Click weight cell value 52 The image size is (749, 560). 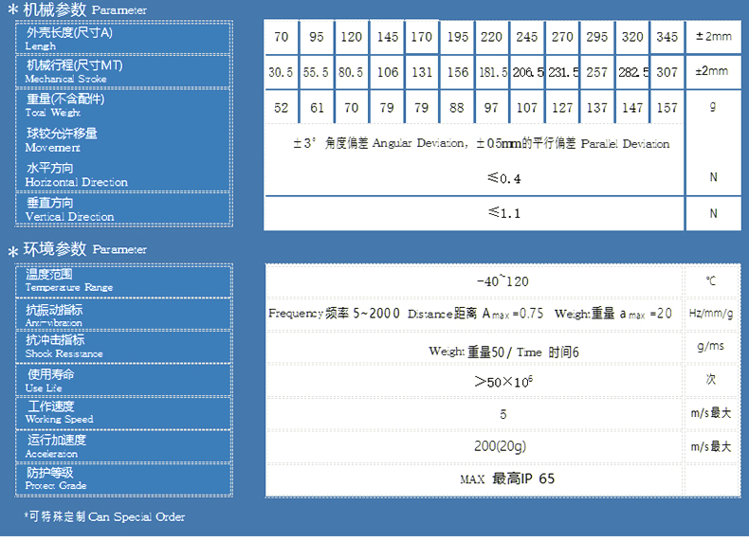click(x=282, y=107)
